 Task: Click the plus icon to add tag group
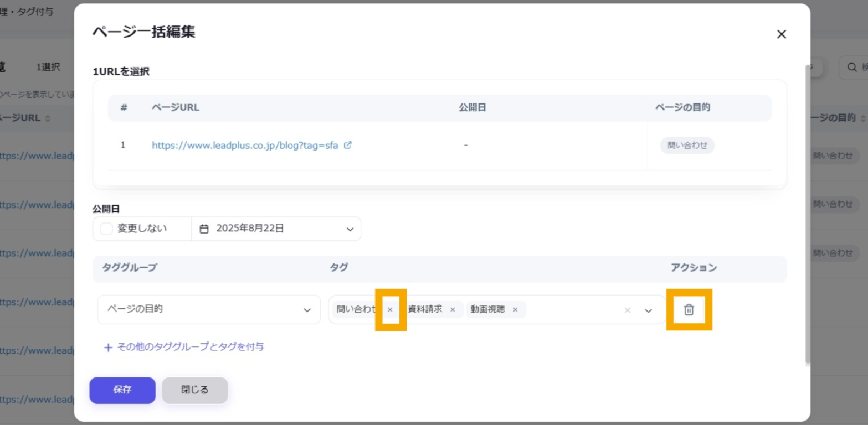pyautogui.click(x=108, y=348)
